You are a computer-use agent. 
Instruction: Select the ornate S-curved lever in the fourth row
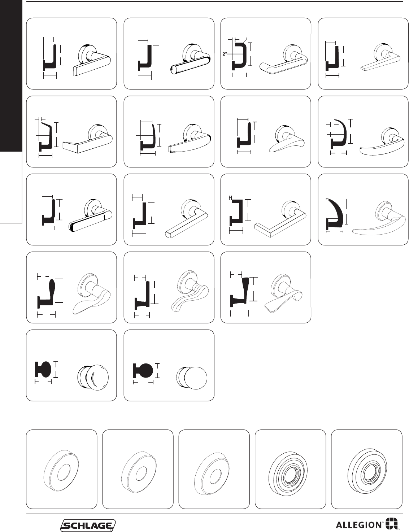click(x=169, y=287)
